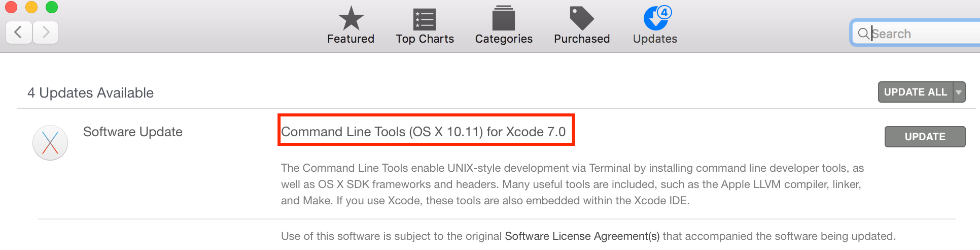Click the magnifying glass search icon
980x250 pixels.
863,34
